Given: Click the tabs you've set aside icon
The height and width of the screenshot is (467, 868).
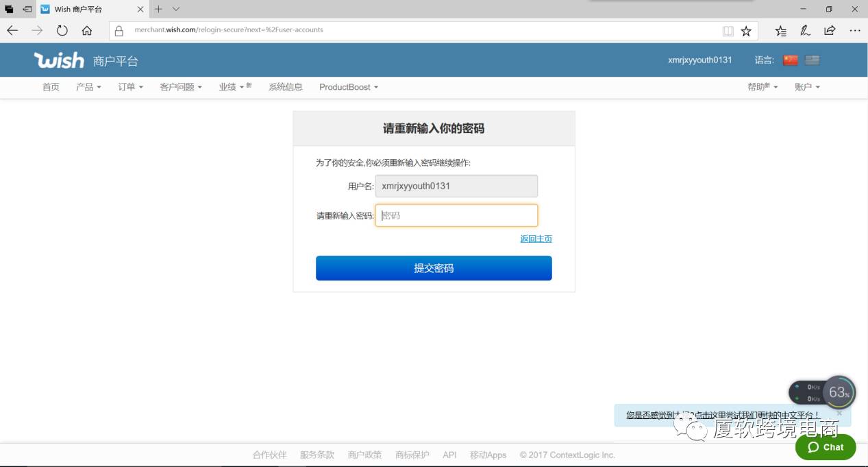Looking at the screenshot, I should coord(9,9).
